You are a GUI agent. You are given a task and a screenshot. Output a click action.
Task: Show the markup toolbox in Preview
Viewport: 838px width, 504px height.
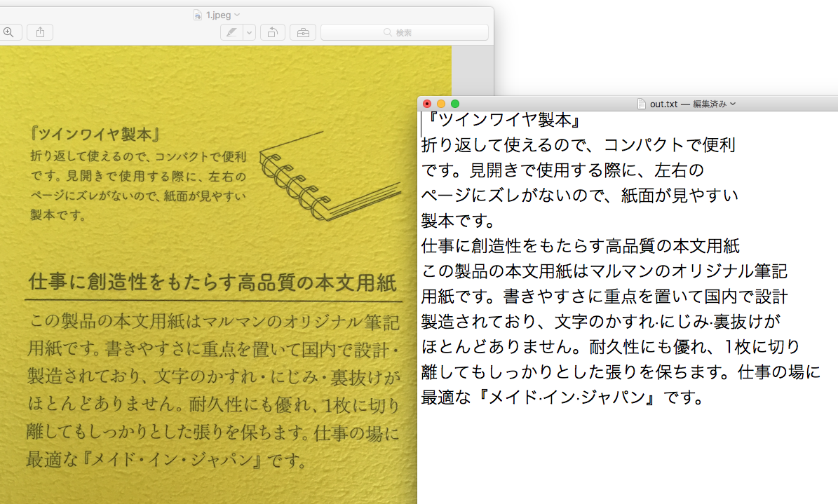pyautogui.click(x=303, y=33)
